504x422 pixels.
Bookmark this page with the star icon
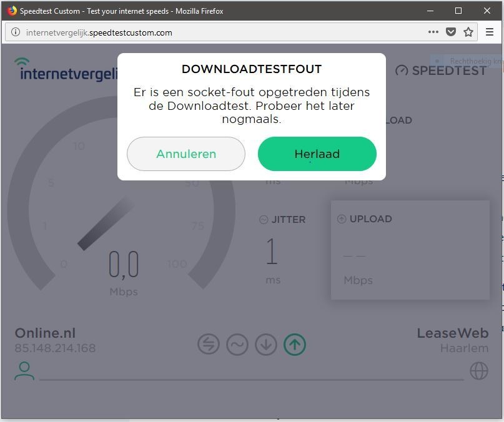click(468, 32)
